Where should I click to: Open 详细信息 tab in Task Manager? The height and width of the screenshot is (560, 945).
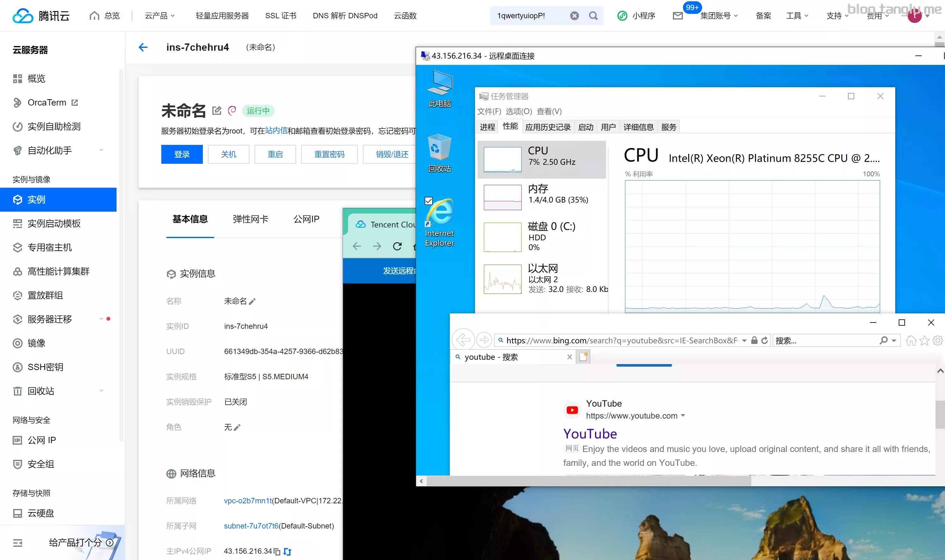click(x=638, y=127)
